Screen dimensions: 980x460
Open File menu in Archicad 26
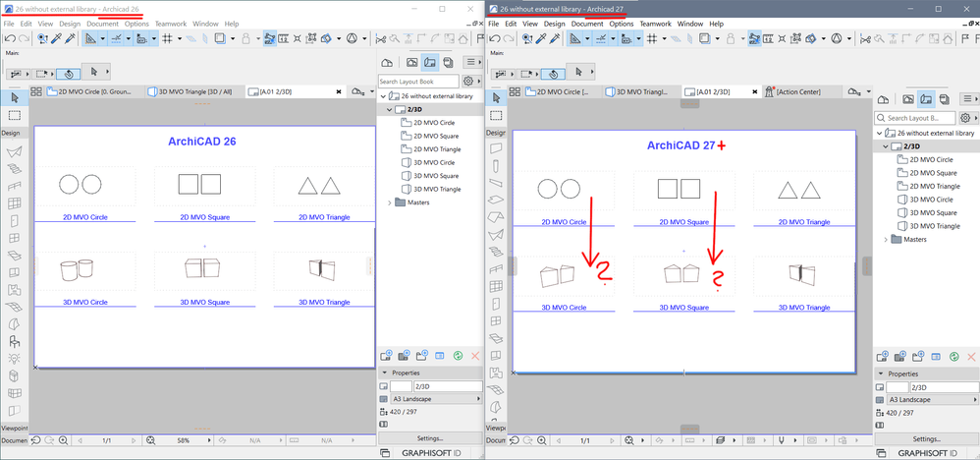click(9, 24)
